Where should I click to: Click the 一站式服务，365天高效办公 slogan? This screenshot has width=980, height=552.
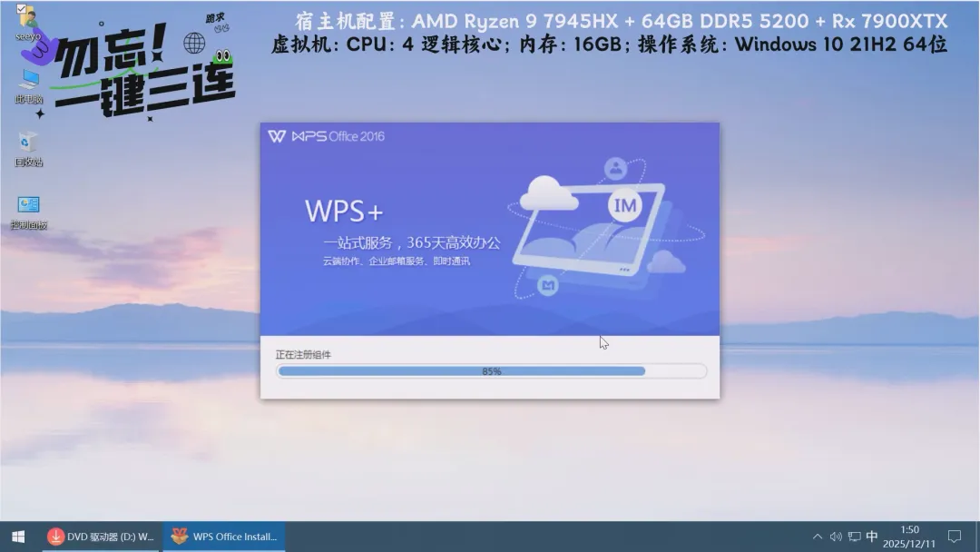tap(412, 242)
